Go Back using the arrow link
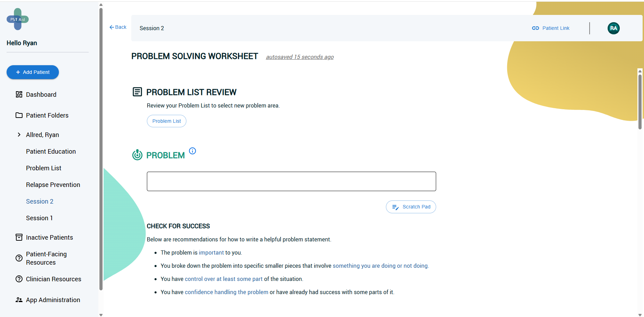 [x=118, y=27]
